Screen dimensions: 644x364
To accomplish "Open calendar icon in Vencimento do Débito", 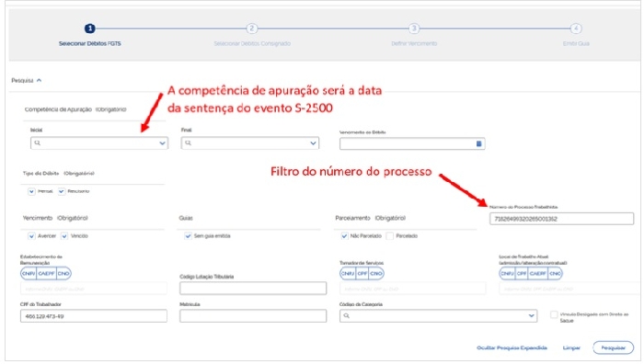I will click(478, 143).
